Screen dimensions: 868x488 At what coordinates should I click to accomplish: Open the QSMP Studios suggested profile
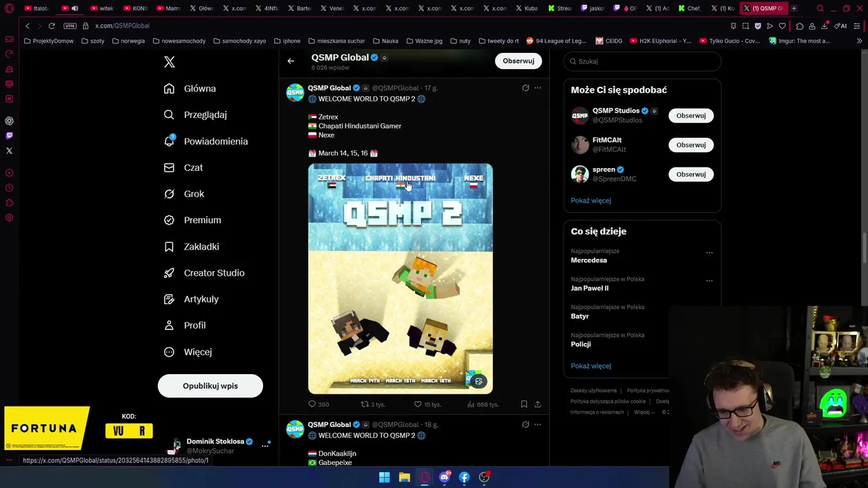click(x=616, y=111)
